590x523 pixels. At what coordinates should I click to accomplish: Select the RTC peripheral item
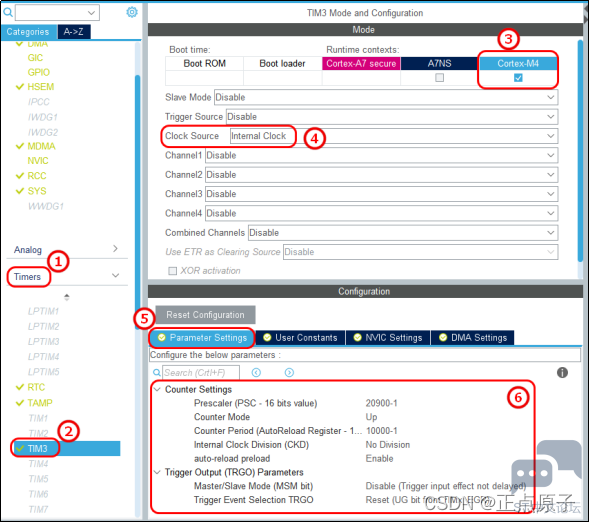tap(36, 387)
